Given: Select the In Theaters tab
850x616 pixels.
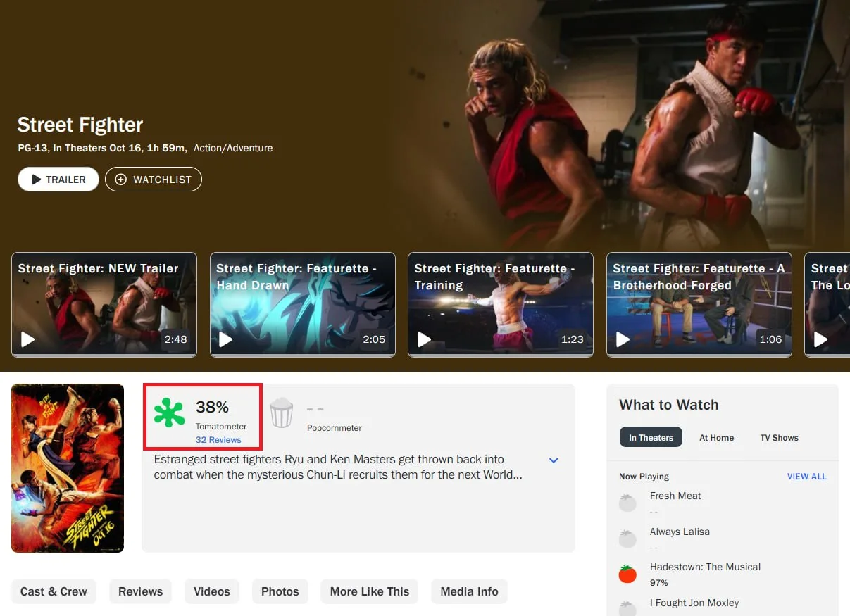Looking at the screenshot, I should click(651, 437).
